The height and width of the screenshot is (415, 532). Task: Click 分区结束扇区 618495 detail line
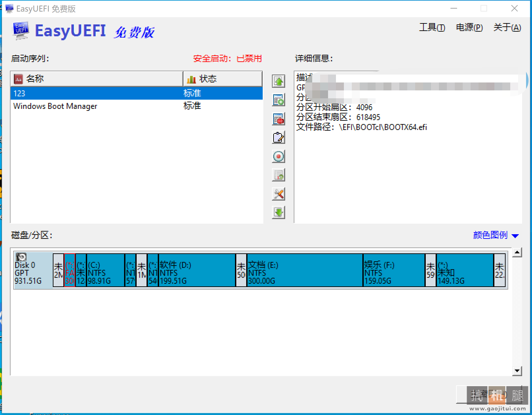338,117
